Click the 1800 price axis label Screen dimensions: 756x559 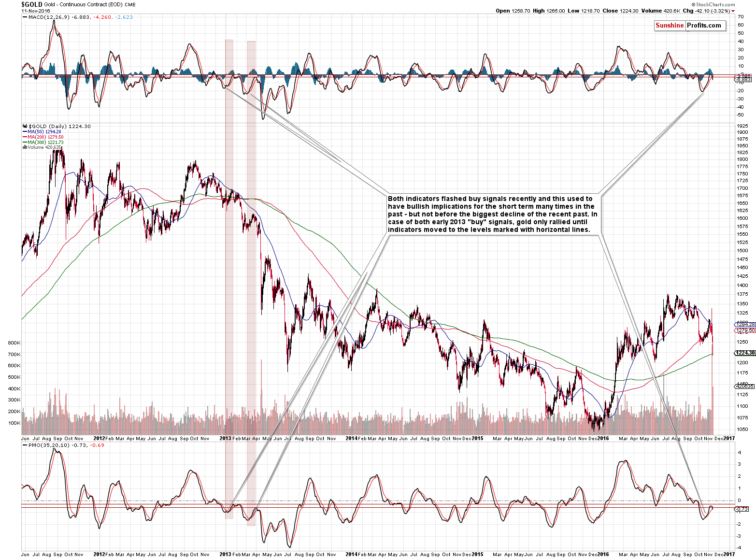coord(742,159)
